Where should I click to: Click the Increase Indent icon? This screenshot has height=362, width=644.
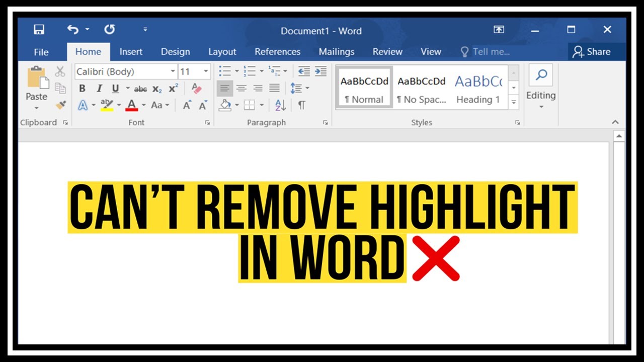click(x=320, y=71)
